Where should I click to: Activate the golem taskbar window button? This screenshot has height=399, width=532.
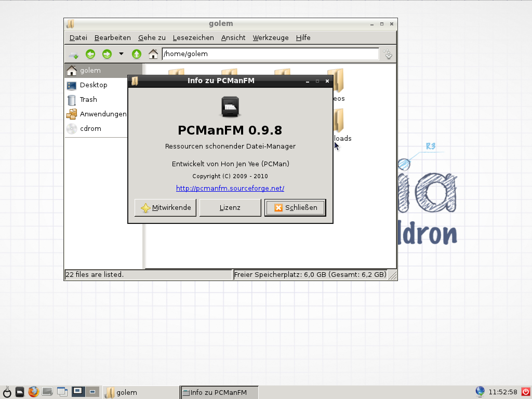141,393
